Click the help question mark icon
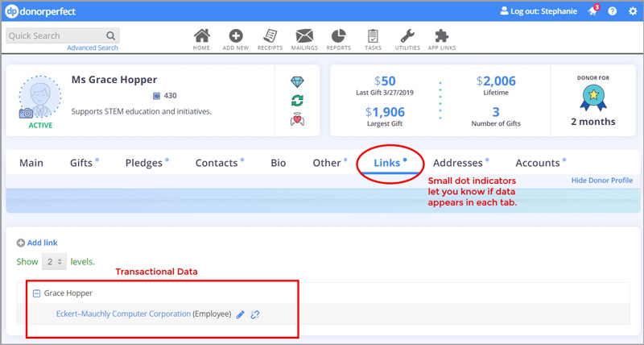The width and height of the screenshot is (644, 345). (613, 11)
